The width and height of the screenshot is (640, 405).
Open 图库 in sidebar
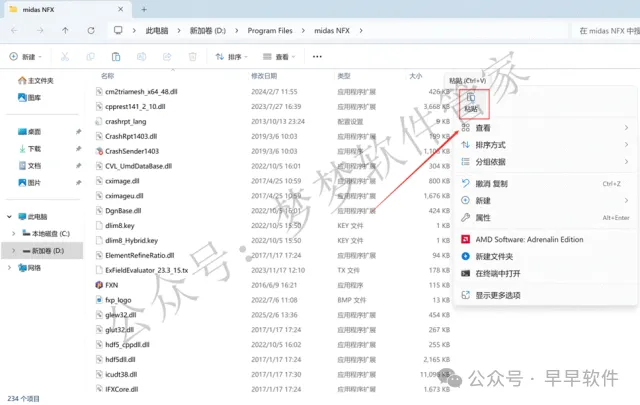click(29, 98)
